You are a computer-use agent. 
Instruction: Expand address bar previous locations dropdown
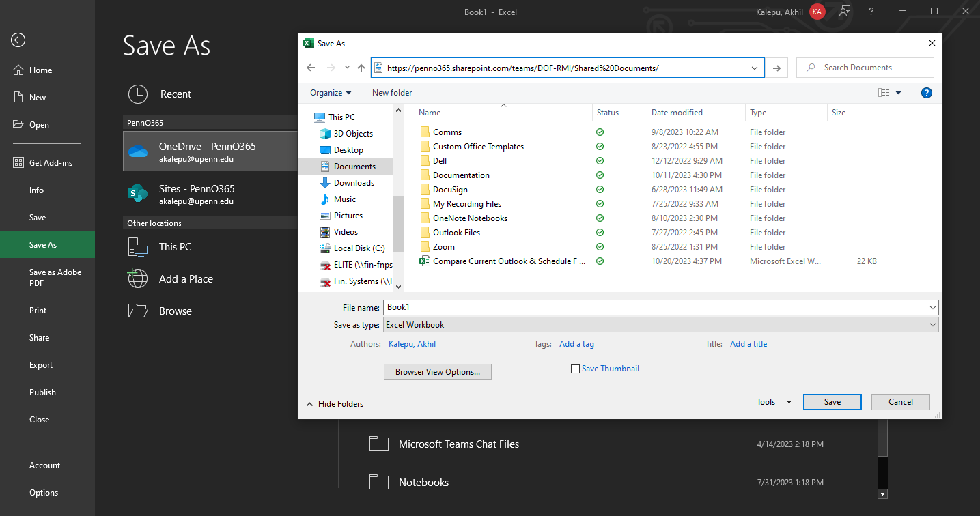point(755,68)
